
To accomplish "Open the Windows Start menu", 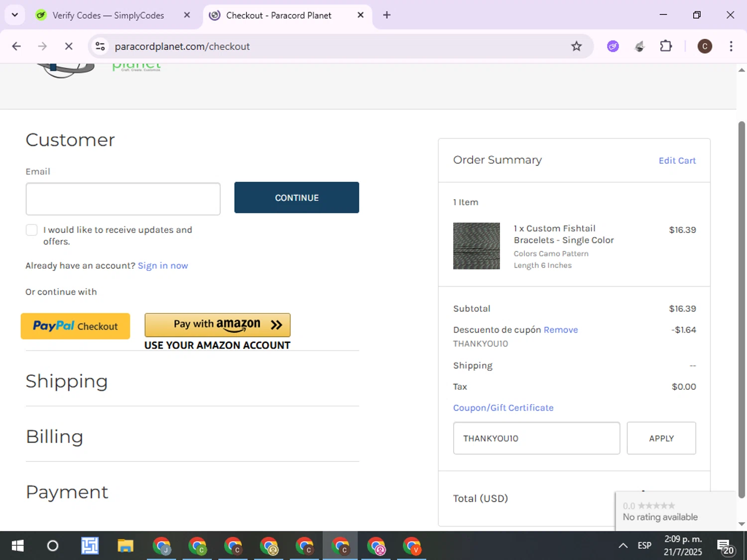I will click(x=17, y=546).
